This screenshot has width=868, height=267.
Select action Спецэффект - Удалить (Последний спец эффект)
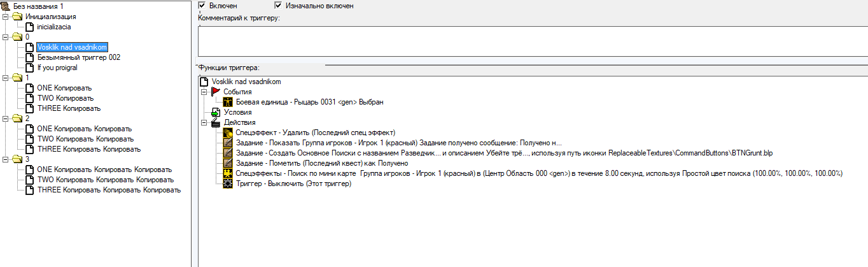(316, 133)
